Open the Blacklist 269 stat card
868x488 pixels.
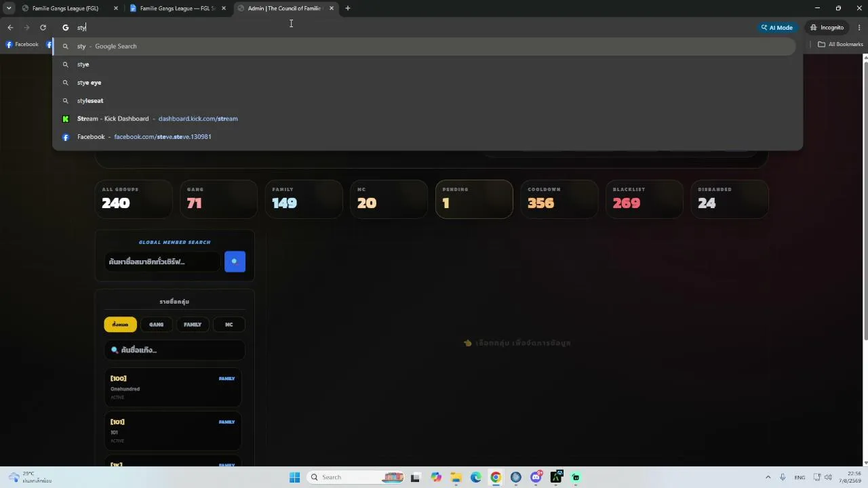(644, 199)
